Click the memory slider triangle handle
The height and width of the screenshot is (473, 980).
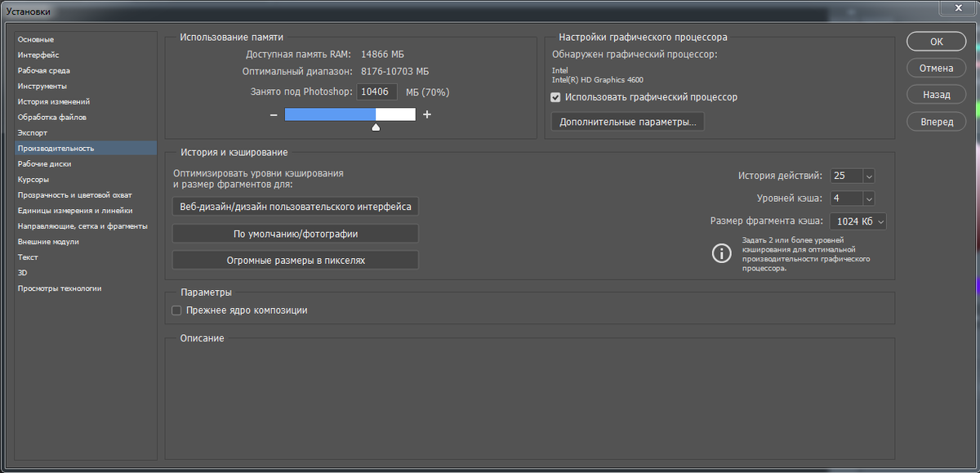tap(376, 127)
